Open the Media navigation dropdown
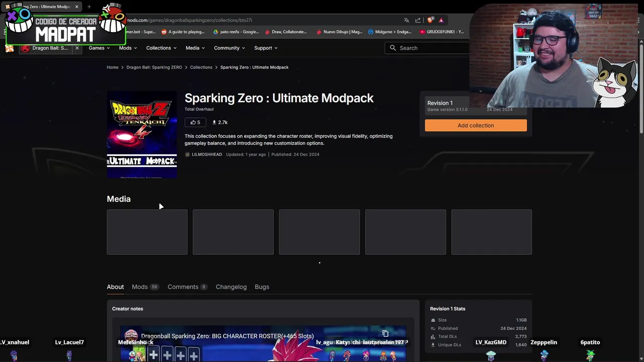The width and height of the screenshot is (644, 362). (195, 48)
